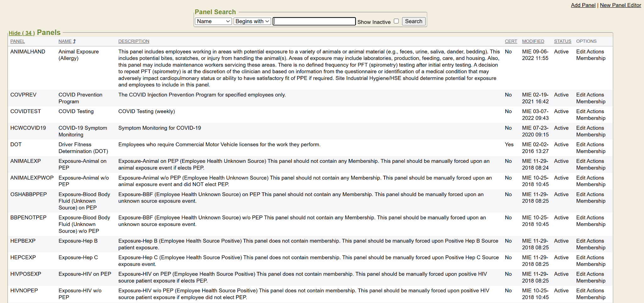
Task: Sort by the DESCRIPTION column header
Action: pos(134,41)
